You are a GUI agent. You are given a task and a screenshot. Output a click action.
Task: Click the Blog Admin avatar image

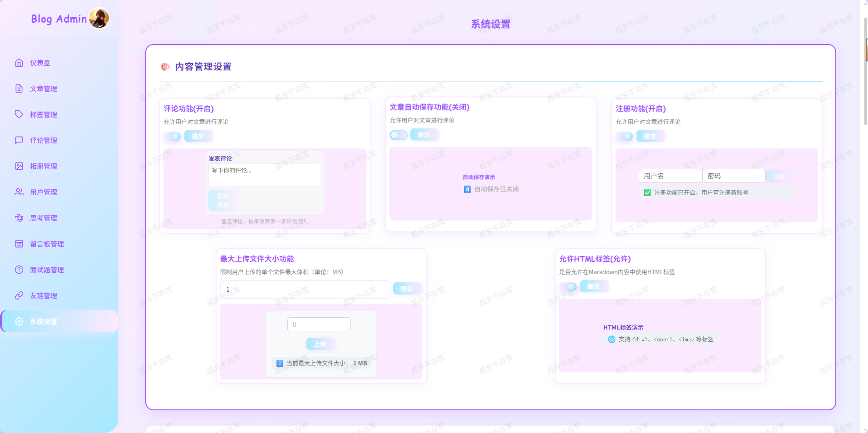[99, 19]
